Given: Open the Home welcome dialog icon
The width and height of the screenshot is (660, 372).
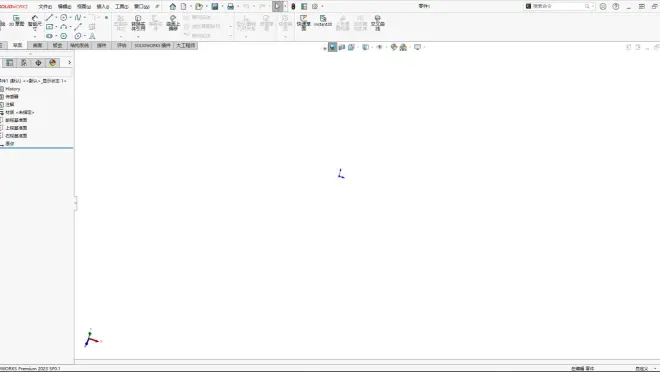Looking at the screenshot, I should pyautogui.click(x=173, y=6).
